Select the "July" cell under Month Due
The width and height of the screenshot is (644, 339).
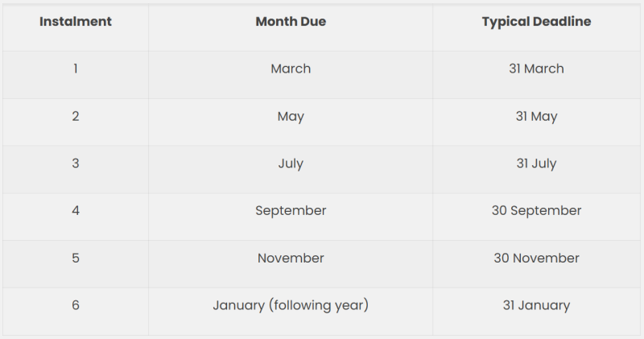(x=291, y=163)
